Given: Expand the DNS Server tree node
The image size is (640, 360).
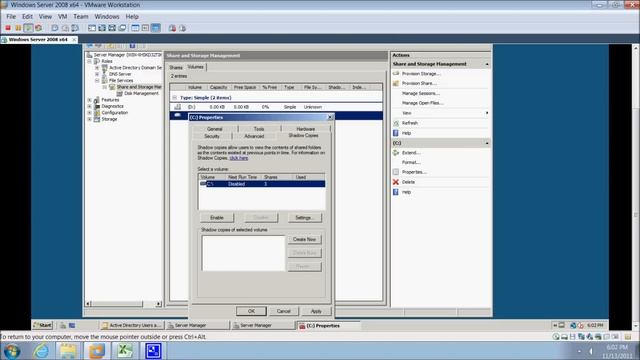Looking at the screenshot, I should click(97, 74).
